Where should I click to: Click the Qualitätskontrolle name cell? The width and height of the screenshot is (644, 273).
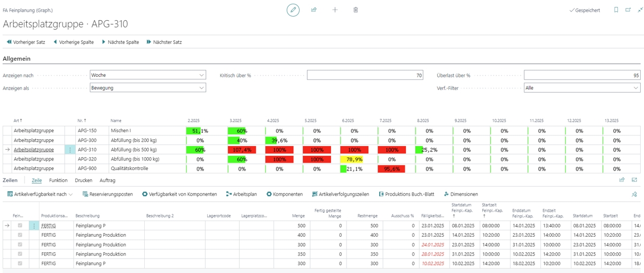tap(129, 168)
